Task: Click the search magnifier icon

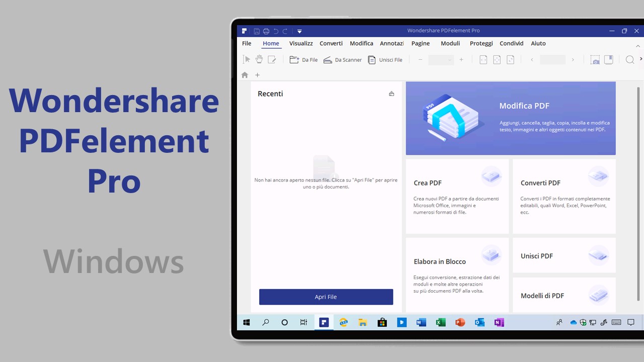Action: tap(629, 60)
